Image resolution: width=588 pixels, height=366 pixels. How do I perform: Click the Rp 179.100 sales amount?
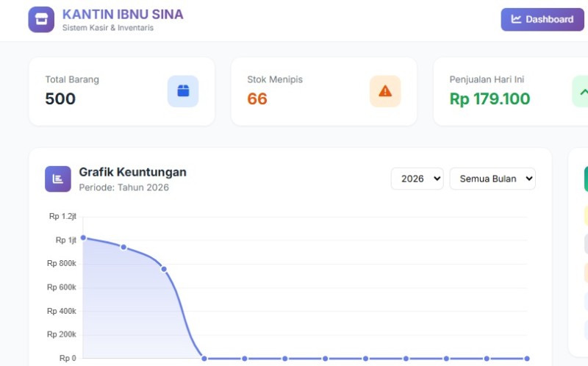tap(490, 98)
